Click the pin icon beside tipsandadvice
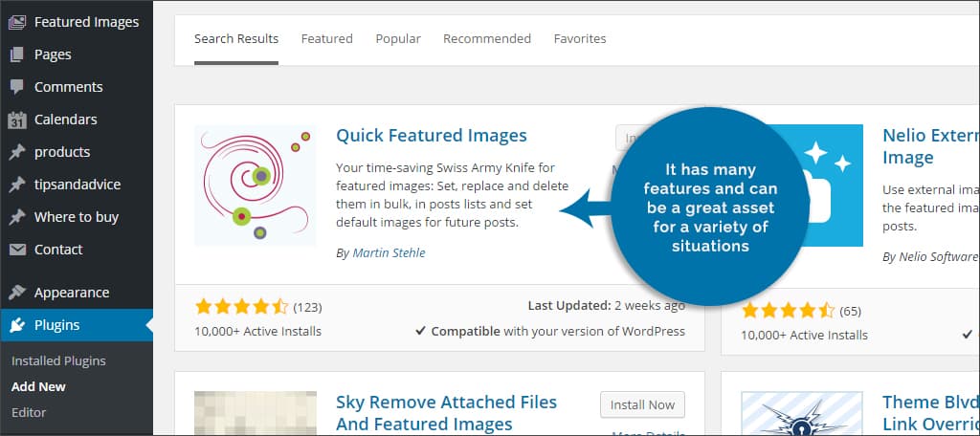The width and height of the screenshot is (980, 436). click(x=17, y=185)
